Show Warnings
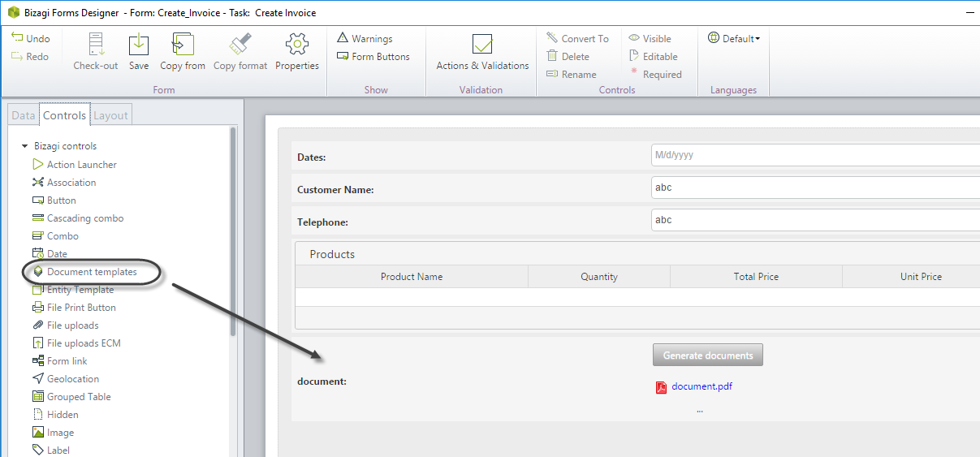This screenshot has width=980, height=457. [x=365, y=38]
